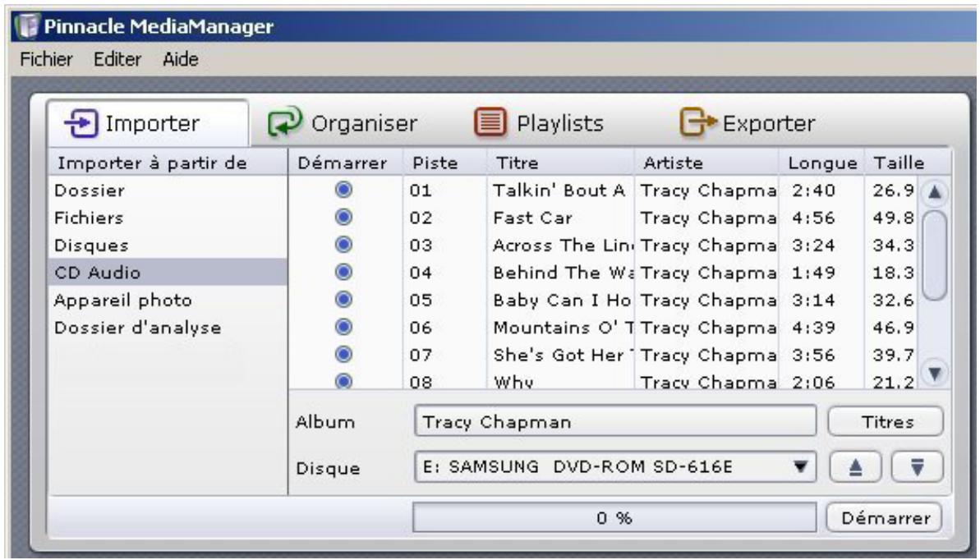Click the Démarrer column header
980x560 pixels.
click(346, 163)
